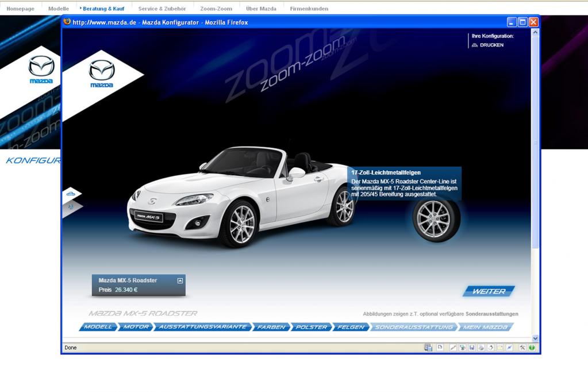Click the yellow envelope icon in status bar
The height and width of the screenshot is (392, 588).
[x=500, y=348]
